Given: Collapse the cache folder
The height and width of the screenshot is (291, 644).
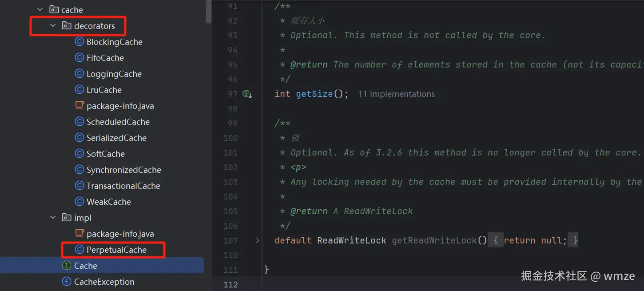Looking at the screenshot, I should 40,10.
